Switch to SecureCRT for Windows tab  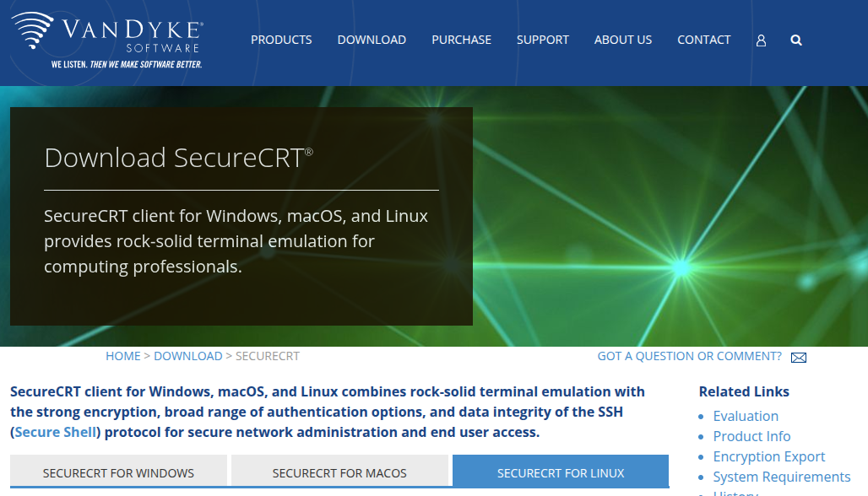[118, 473]
